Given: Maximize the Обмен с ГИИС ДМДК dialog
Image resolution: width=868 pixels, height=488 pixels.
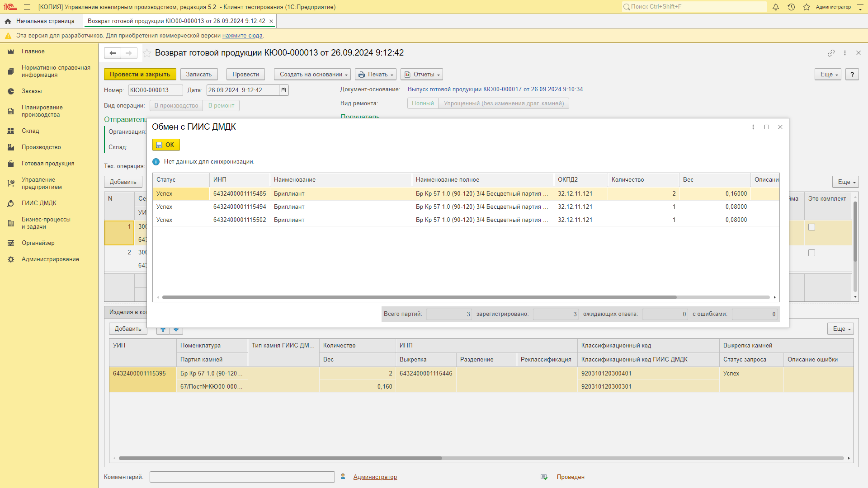Looking at the screenshot, I should pos(767,127).
